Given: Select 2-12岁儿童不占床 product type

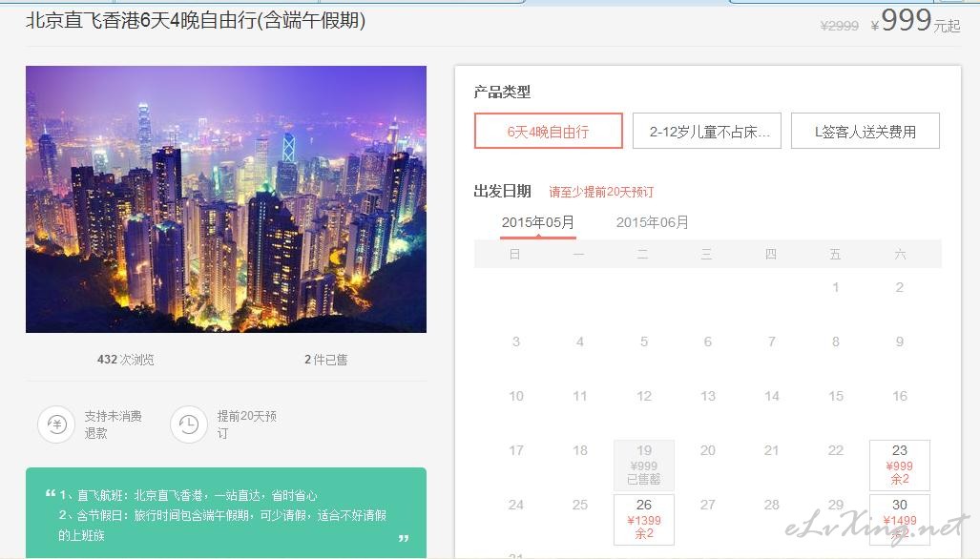Looking at the screenshot, I should 707,131.
